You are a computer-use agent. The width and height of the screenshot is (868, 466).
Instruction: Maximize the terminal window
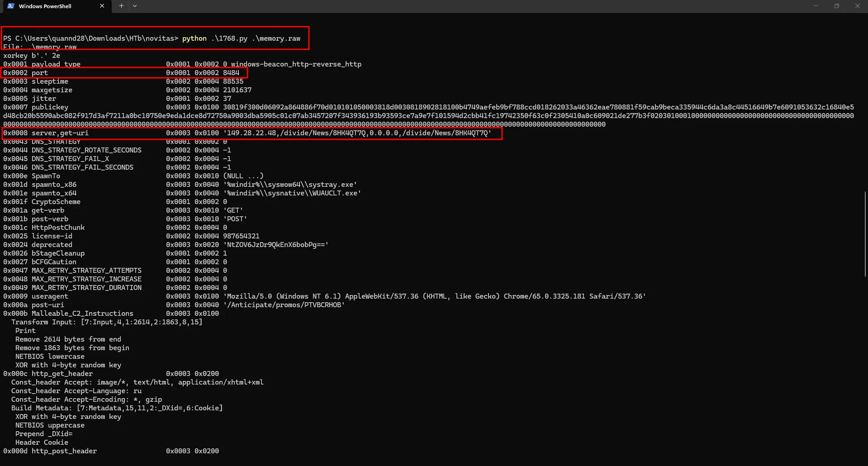click(837, 6)
